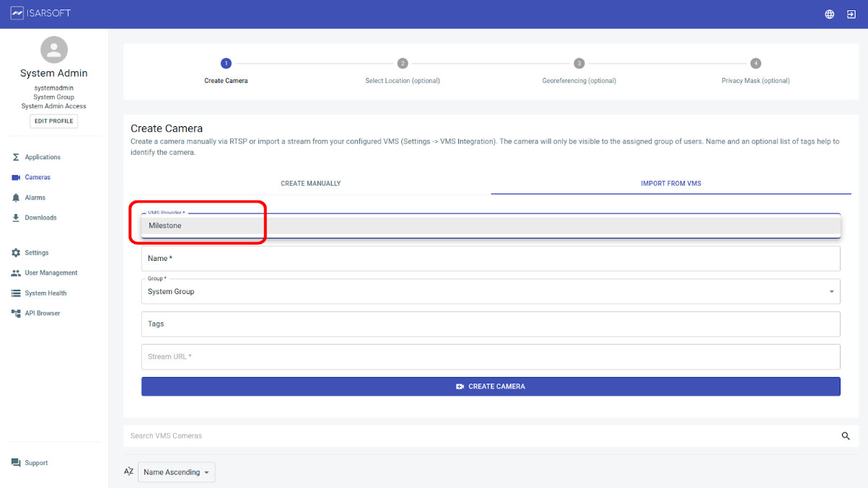Click the Create Camera button
The image size is (868, 488).
(491, 386)
